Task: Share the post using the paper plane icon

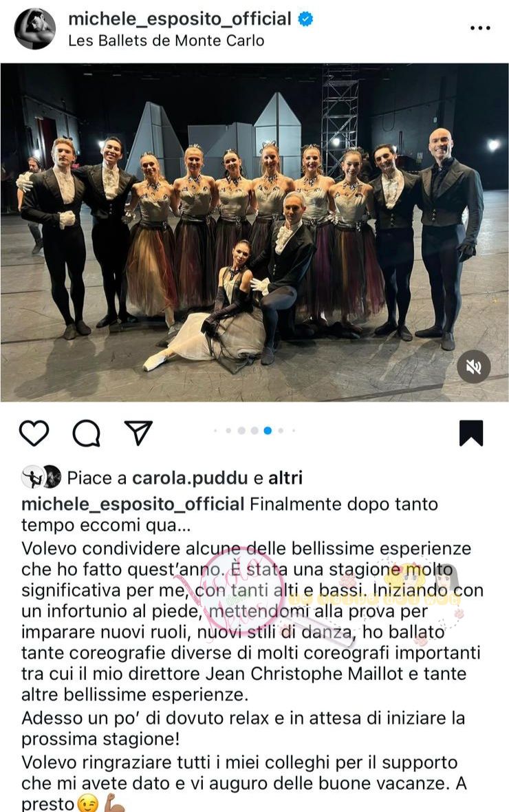Action: (x=138, y=432)
